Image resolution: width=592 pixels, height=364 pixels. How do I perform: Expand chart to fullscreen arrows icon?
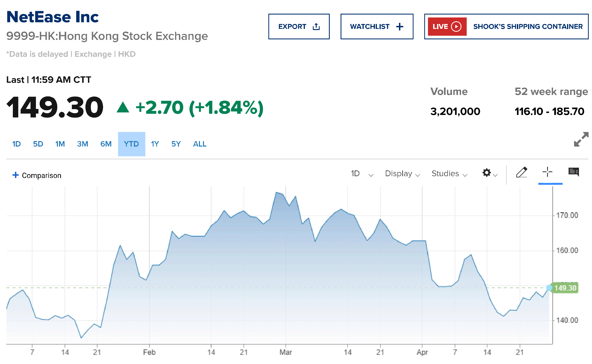(581, 139)
